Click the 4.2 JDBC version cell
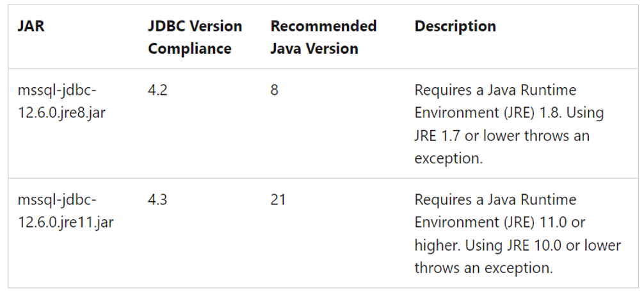Viewport: 644px width, 291px height. click(x=157, y=90)
